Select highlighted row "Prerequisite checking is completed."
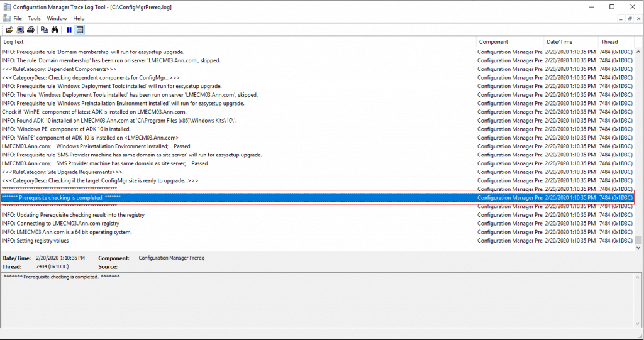 click(x=318, y=197)
